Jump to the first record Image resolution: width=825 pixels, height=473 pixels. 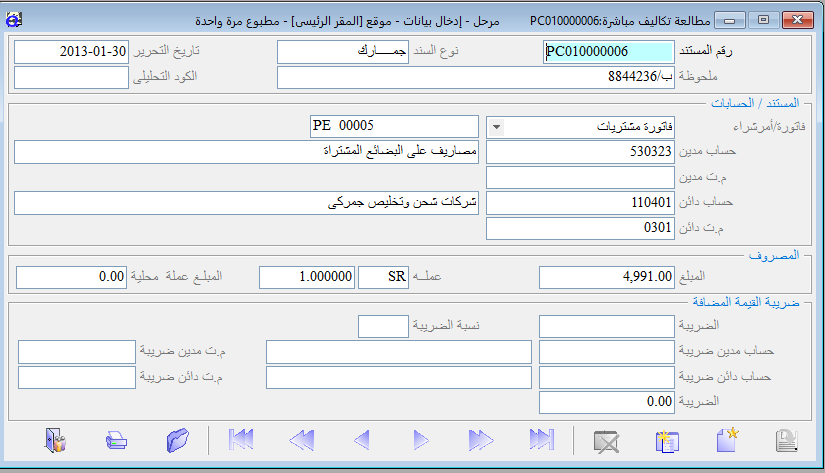240,440
